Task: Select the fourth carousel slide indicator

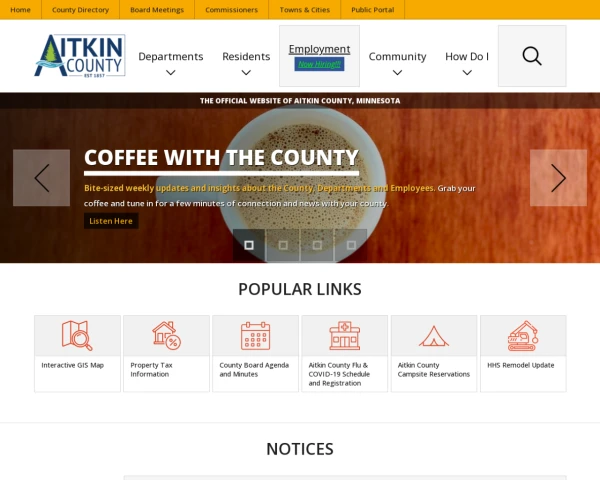Action: [351, 245]
